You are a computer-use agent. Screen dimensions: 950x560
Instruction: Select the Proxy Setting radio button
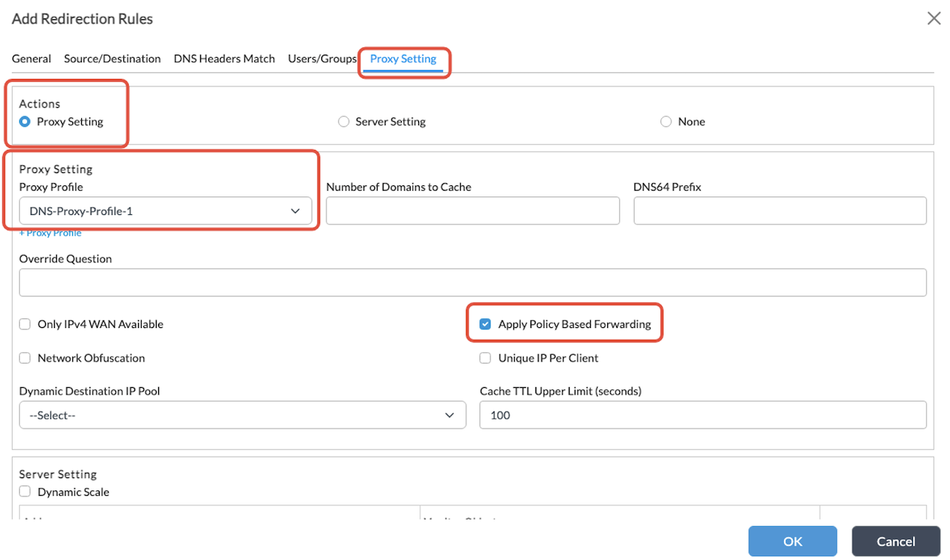tap(25, 122)
